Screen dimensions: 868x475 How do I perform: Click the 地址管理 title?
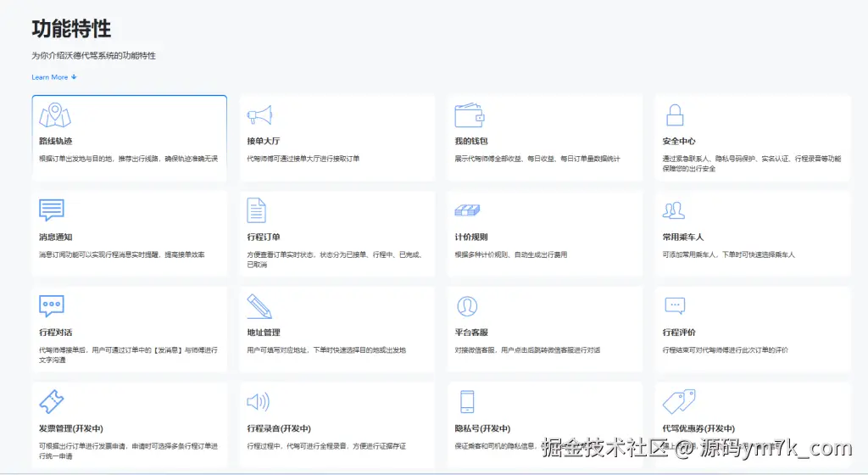tap(264, 332)
